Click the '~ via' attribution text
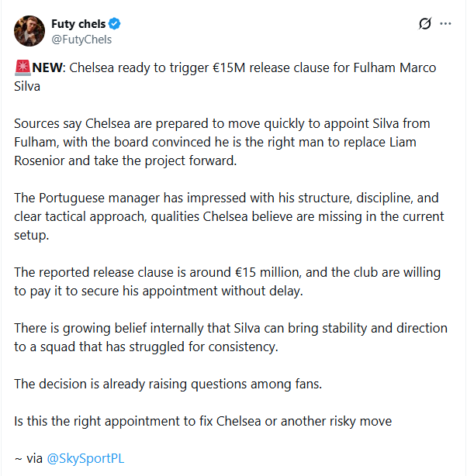 pos(29,458)
